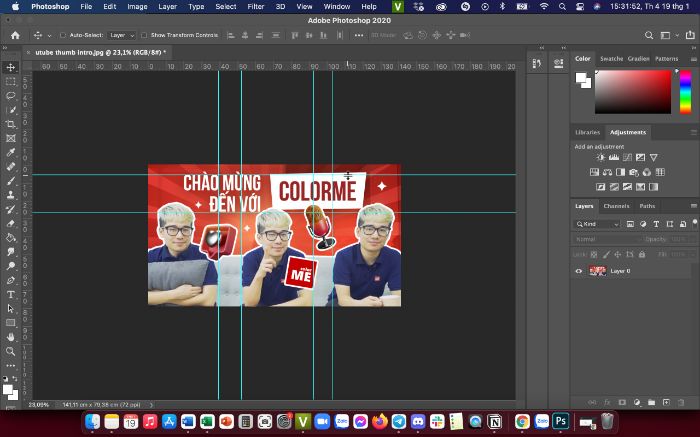Toggle the pixel layers filter
This screenshot has height=437, width=700.
(630, 224)
